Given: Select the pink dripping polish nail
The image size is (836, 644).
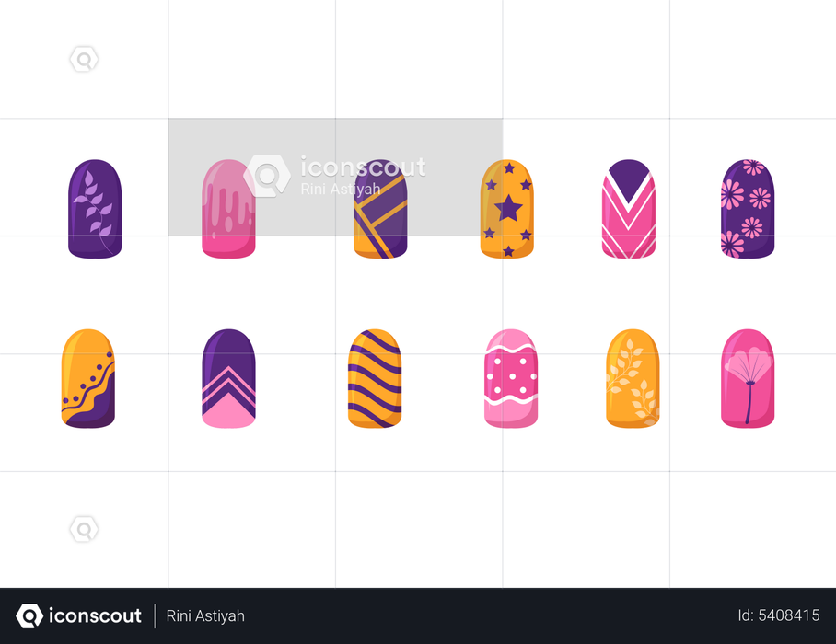Looking at the screenshot, I should click(x=228, y=209).
